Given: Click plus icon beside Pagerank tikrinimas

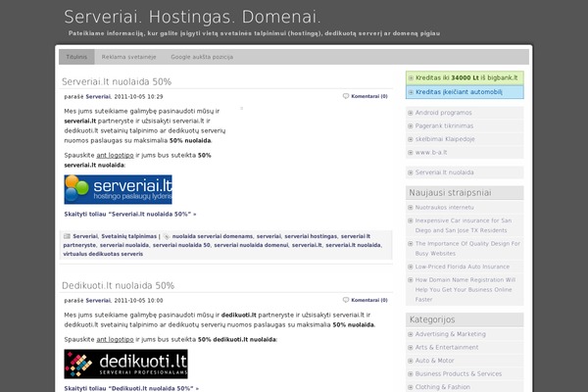Looking at the screenshot, I should [x=411, y=126].
